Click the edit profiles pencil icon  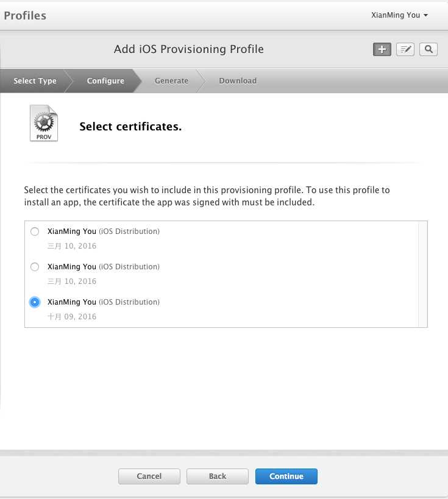(405, 50)
